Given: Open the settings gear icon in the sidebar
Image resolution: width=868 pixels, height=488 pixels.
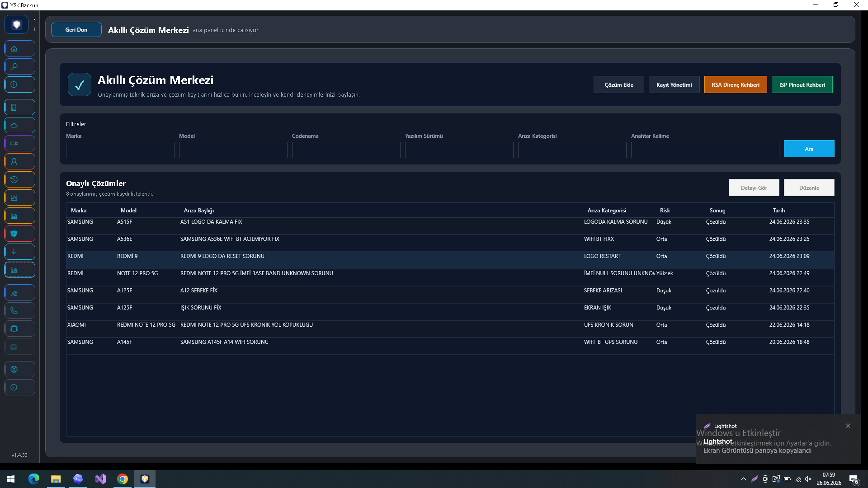Looking at the screenshot, I should pos(19,369).
